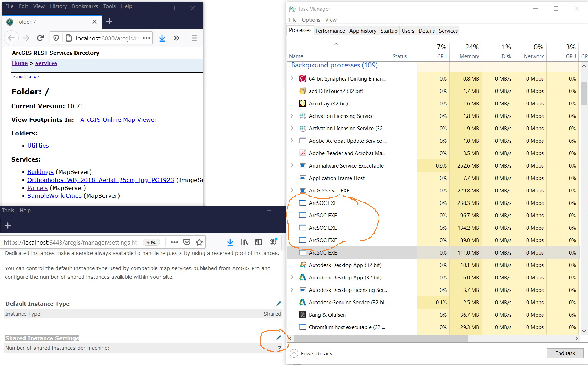588x365 pixels.
Task: Open the Details tab in Task Manager
Action: coord(426,31)
